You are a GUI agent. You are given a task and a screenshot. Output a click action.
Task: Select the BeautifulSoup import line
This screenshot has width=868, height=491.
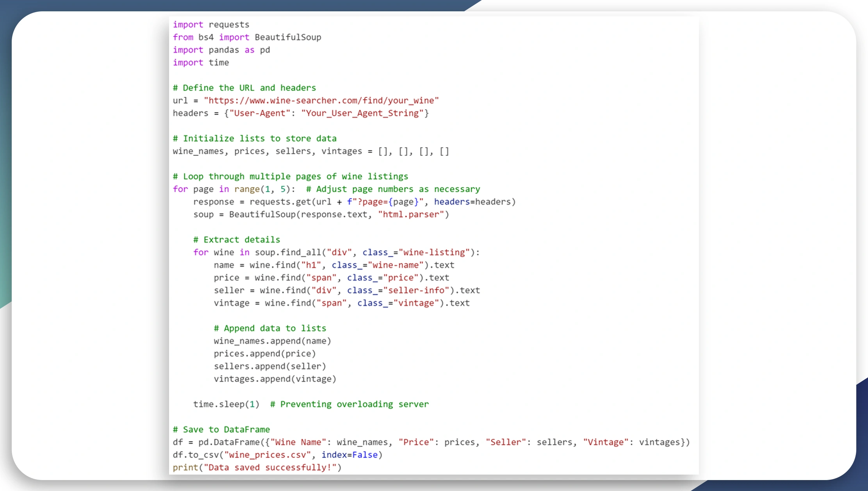(x=247, y=36)
